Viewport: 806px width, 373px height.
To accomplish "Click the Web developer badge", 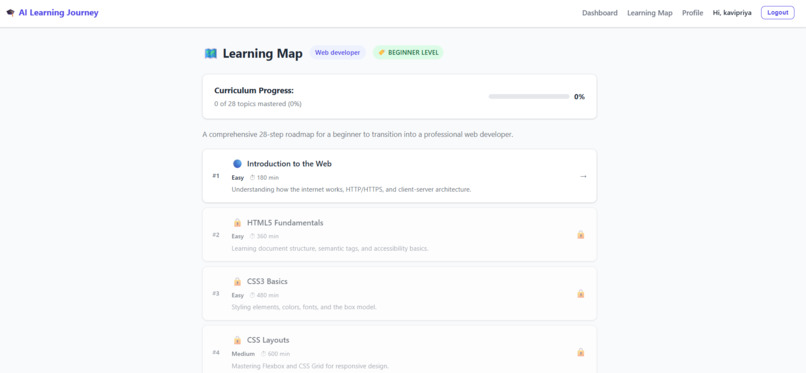I will coord(337,52).
